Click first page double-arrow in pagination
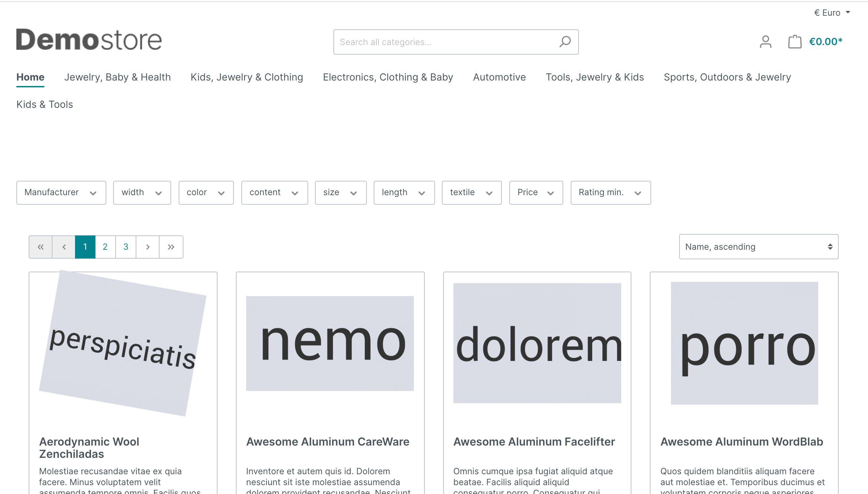This screenshot has width=868, height=494. 41,247
